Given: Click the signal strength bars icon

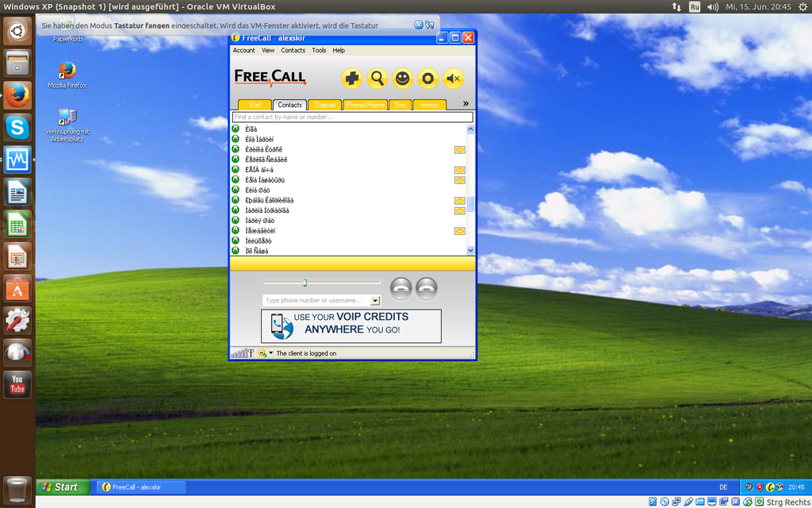Looking at the screenshot, I should pyautogui.click(x=243, y=353).
